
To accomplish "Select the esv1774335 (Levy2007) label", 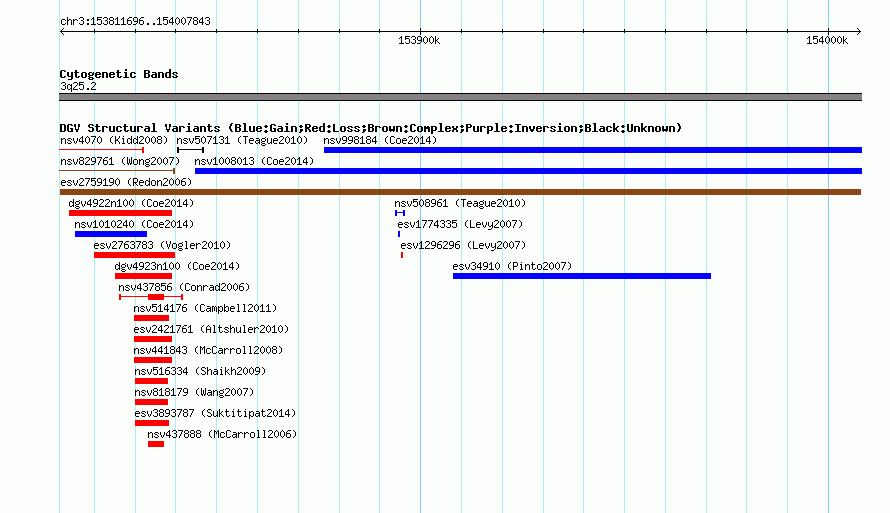I will pyautogui.click(x=460, y=224).
